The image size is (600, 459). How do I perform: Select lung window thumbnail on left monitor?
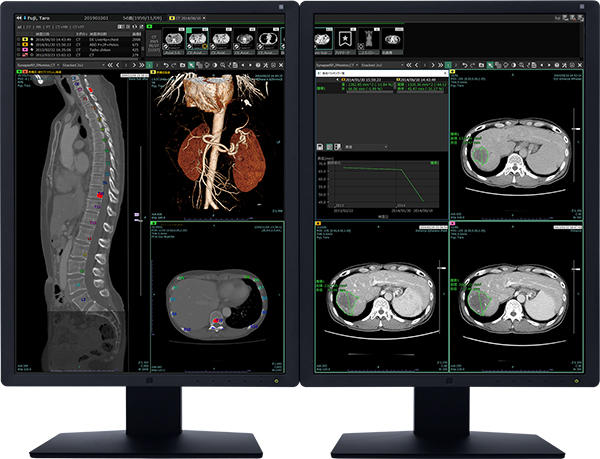coord(267,41)
